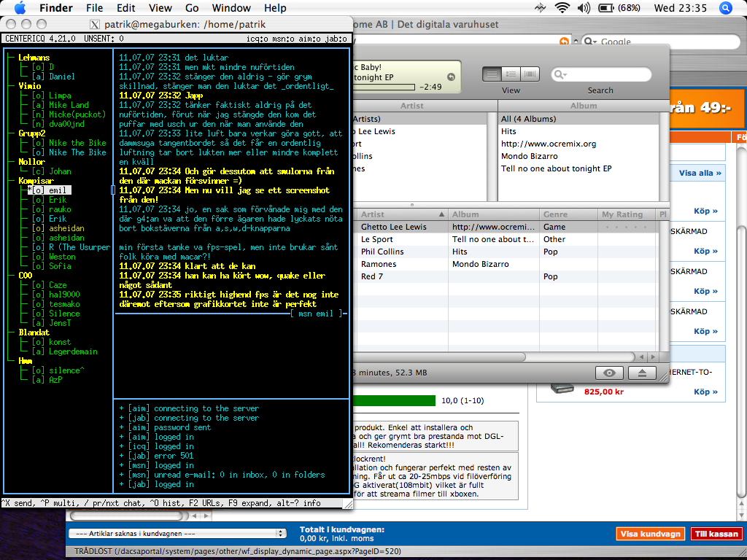Screen dimensions: 747x560
Task: Open the 'Artiklar saknas i kundvagnen' dropdown
Action: click(x=177, y=533)
